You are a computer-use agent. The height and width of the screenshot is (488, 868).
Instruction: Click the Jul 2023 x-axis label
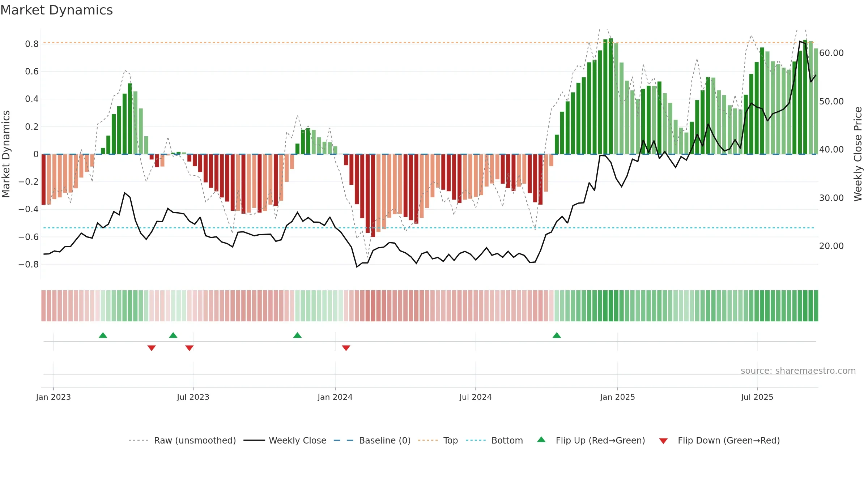193,397
